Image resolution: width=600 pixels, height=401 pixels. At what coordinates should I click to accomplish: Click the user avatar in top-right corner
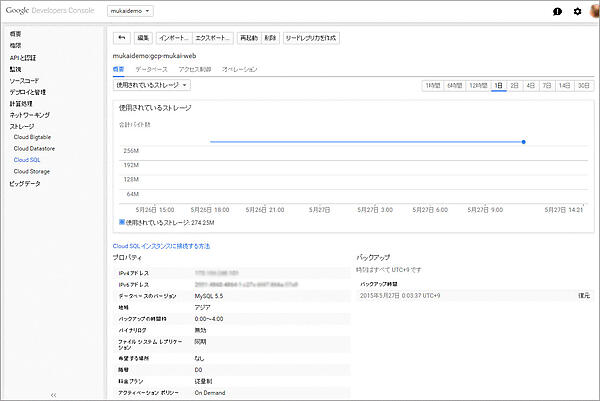[593, 11]
